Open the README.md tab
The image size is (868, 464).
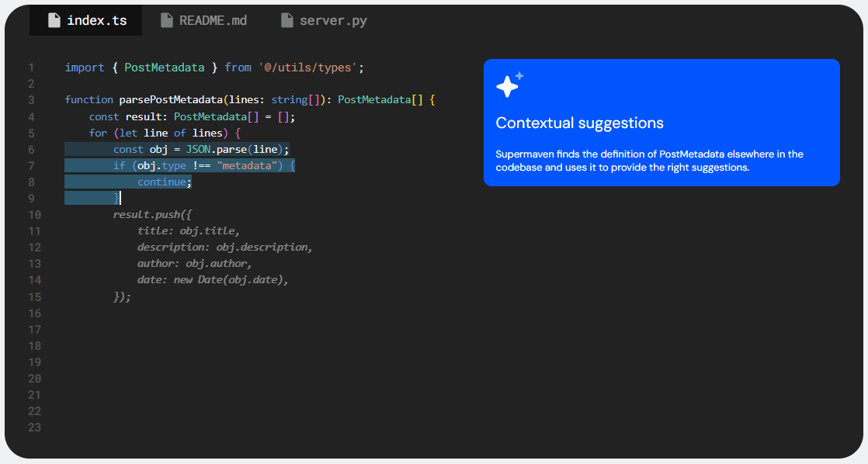[203, 20]
